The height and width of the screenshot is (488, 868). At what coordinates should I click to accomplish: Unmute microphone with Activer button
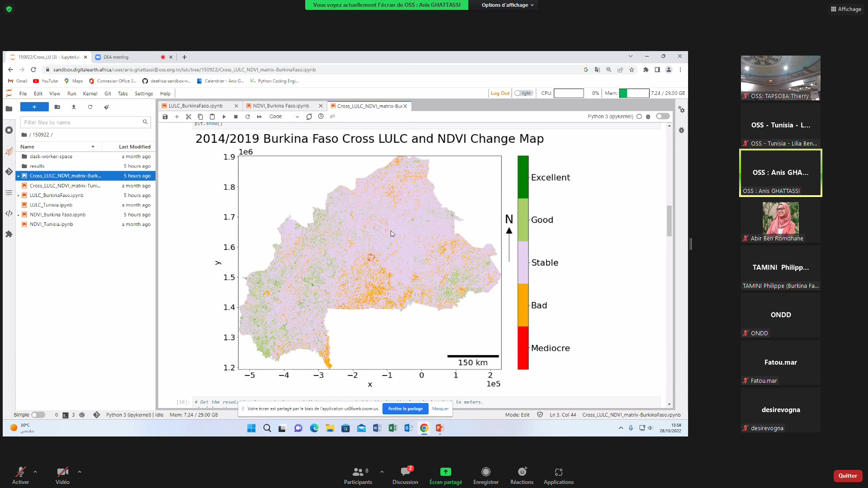point(20,476)
